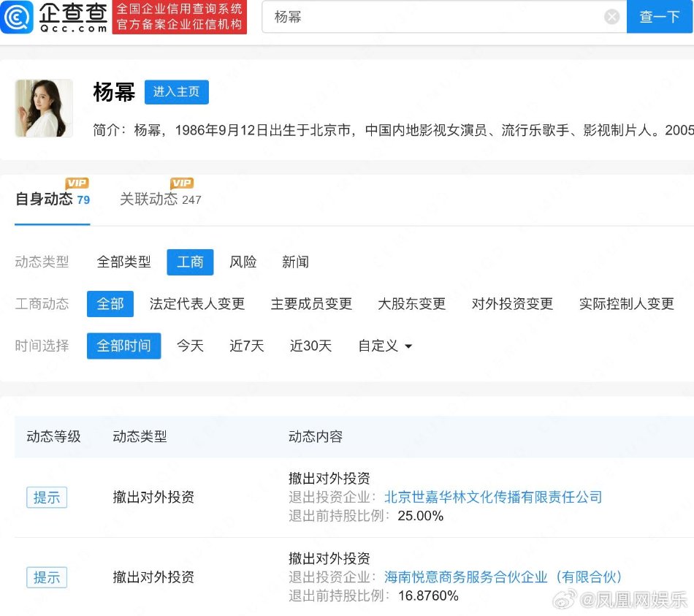Open the 自定义 time dropdown

(385, 346)
